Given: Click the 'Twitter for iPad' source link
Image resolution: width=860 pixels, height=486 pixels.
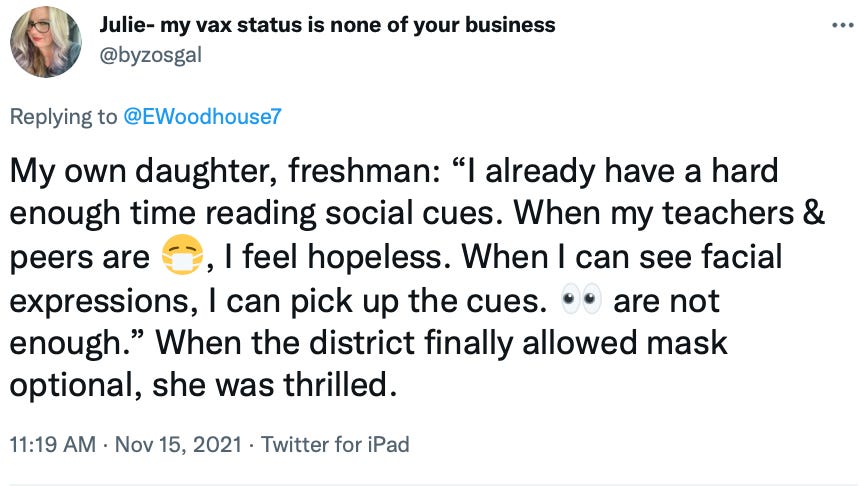Looking at the screenshot, I should coord(335,444).
